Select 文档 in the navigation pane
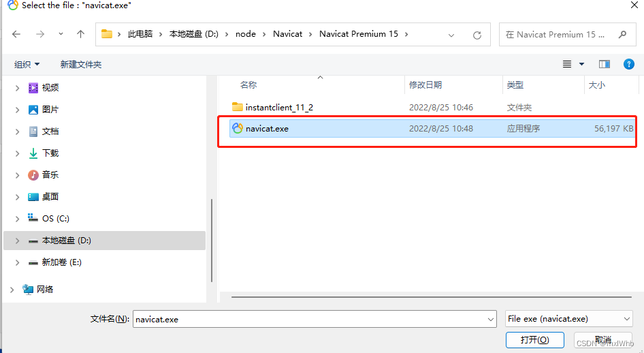Screen dimensions: 644x353 (50, 131)
